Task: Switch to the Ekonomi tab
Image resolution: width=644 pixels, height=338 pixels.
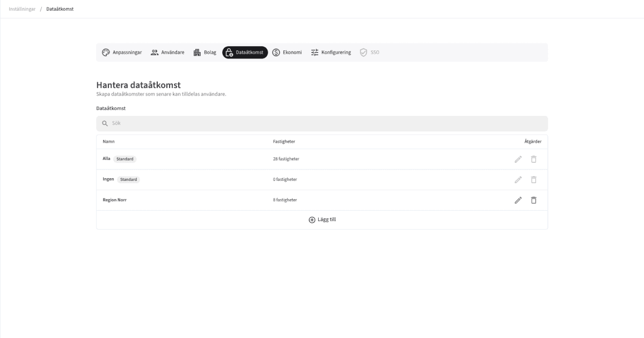Action: 287,52
